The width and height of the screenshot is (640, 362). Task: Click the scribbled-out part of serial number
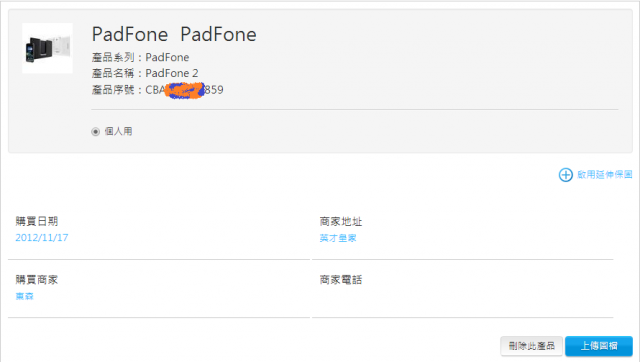pyautogui.click(x=184, y=90)
